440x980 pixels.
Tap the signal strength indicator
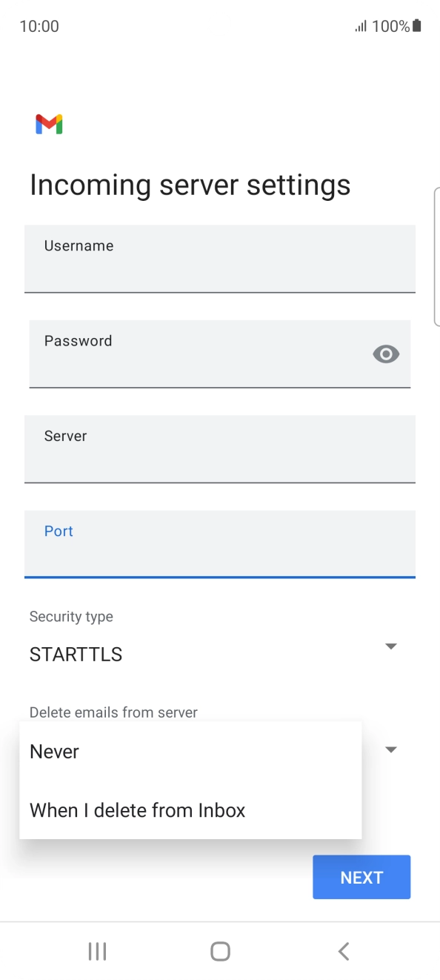tap(362, 25)
